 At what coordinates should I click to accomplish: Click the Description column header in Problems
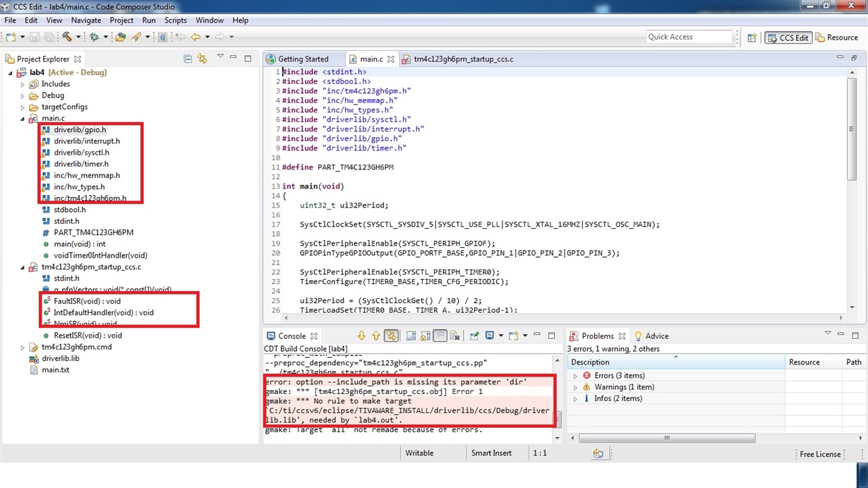coord(676,362)
